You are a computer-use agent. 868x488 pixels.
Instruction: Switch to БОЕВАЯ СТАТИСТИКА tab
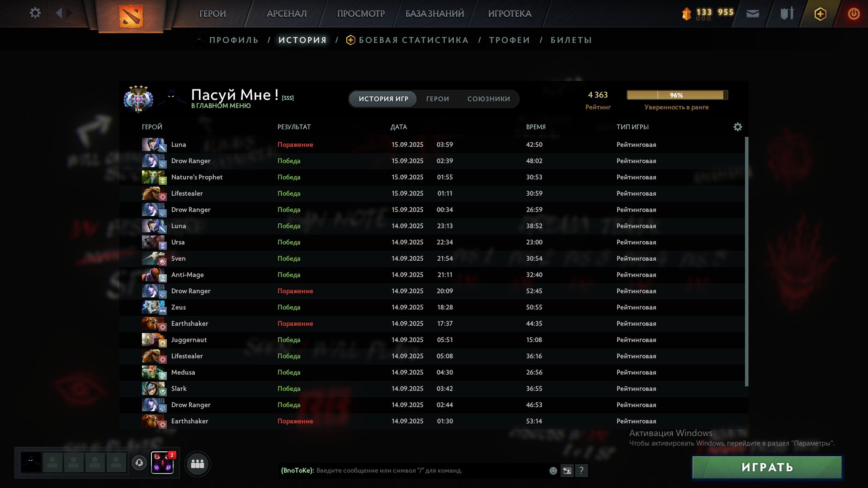point(413,40)
